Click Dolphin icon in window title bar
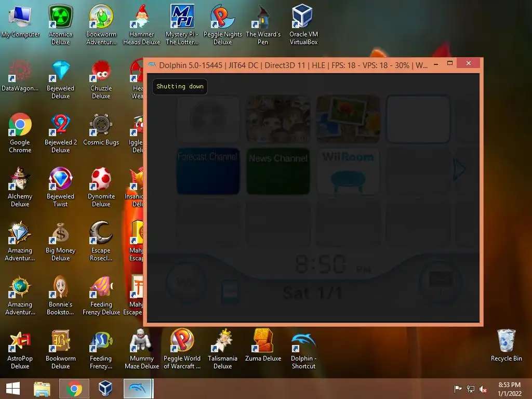The width and height of the screenshot is (532, 399). [152, 64]
